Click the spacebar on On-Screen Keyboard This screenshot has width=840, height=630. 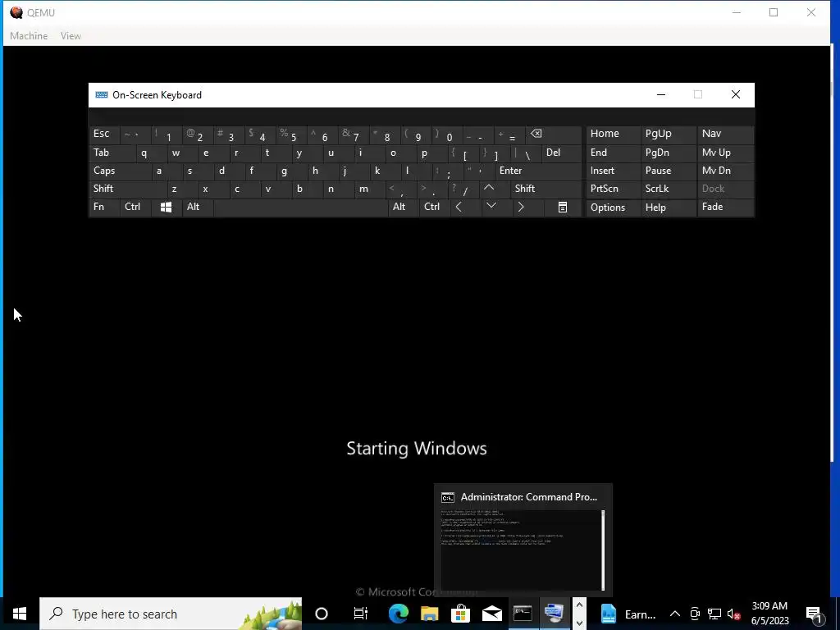[300, 208]
